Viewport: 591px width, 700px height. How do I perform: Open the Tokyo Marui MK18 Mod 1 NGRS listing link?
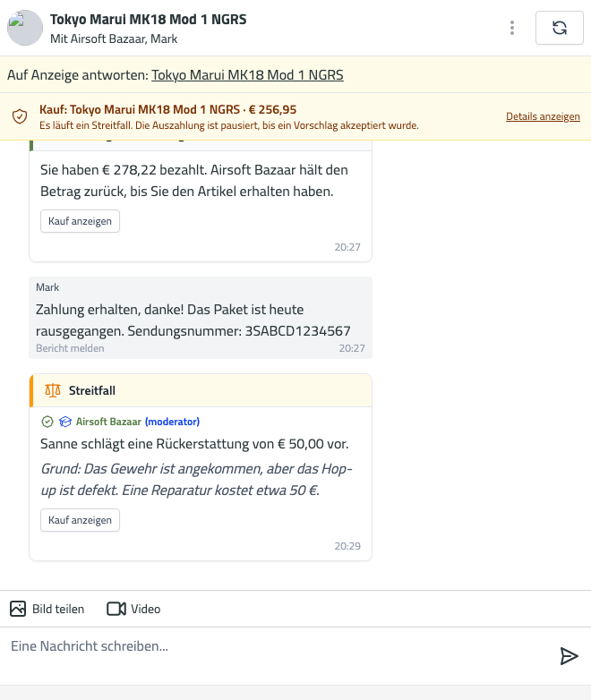(x=247, y=75)
